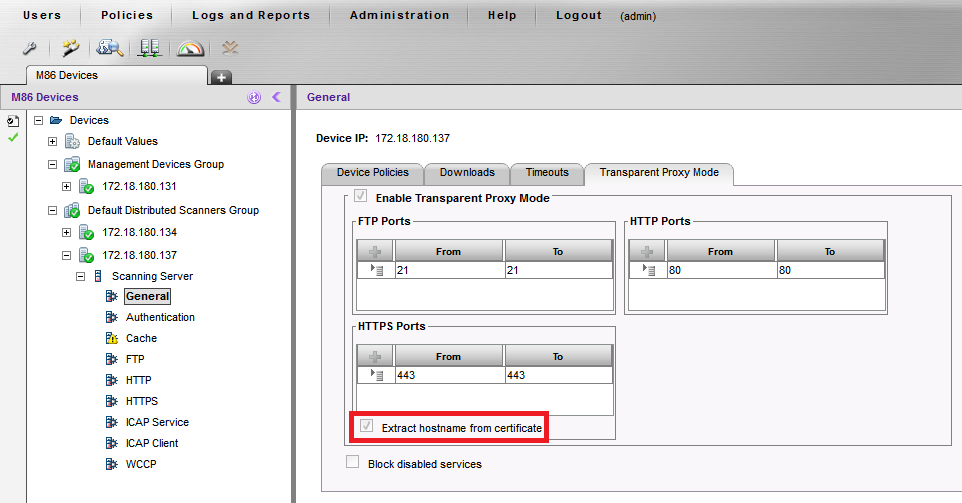
Task: Open the log search magnifier icon
Action: 110,48
